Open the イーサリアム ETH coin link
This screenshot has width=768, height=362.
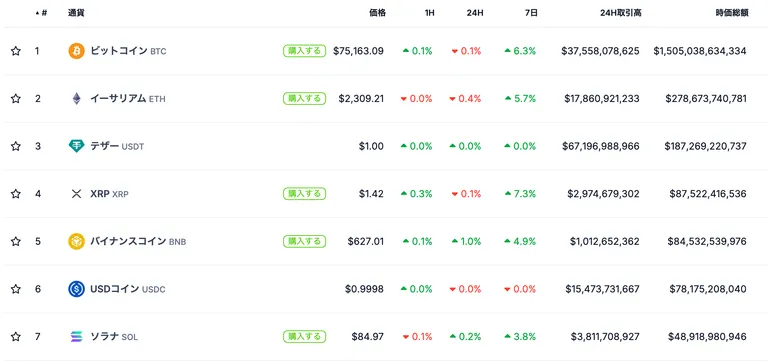tap(128, 98)
